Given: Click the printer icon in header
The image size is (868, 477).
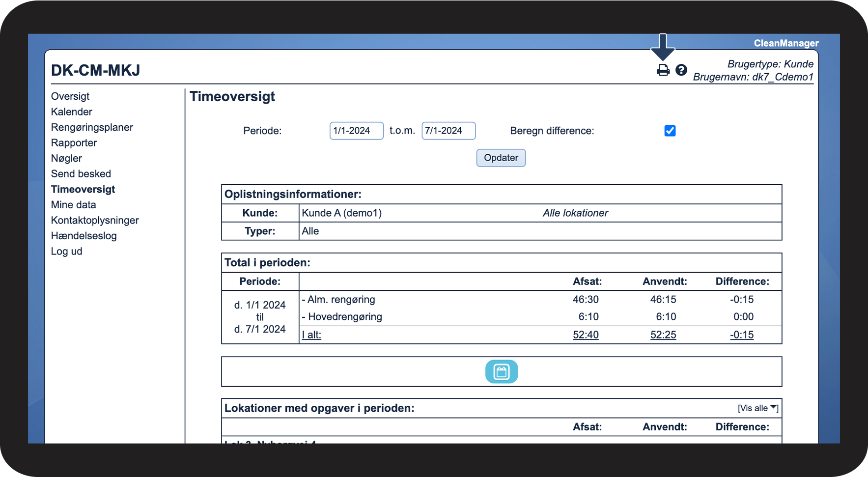Looking at the screenshot, I should click(663, 70).
